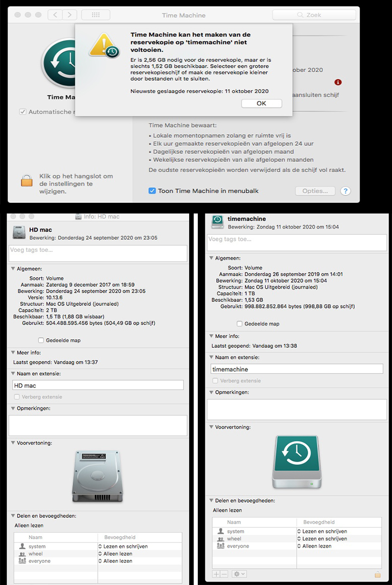The image size is (392, 585).
Task: Click the timemachine name text field
Action: point(297,369)
